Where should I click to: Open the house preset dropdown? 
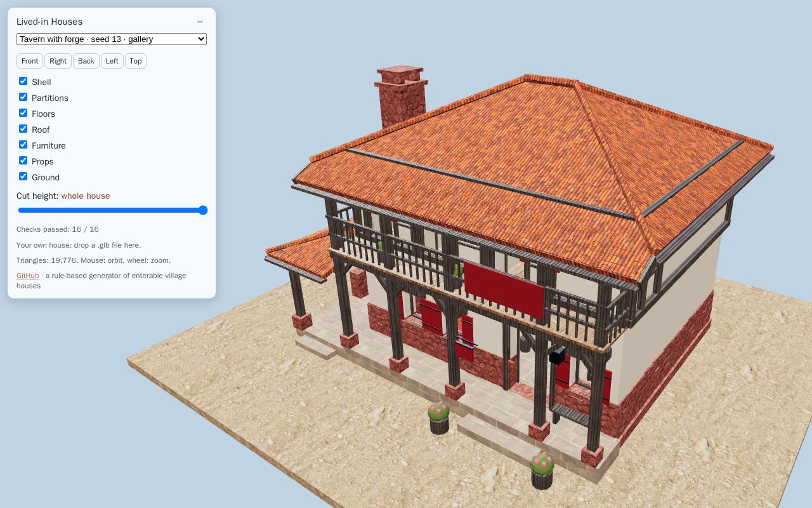pos(112,39)
